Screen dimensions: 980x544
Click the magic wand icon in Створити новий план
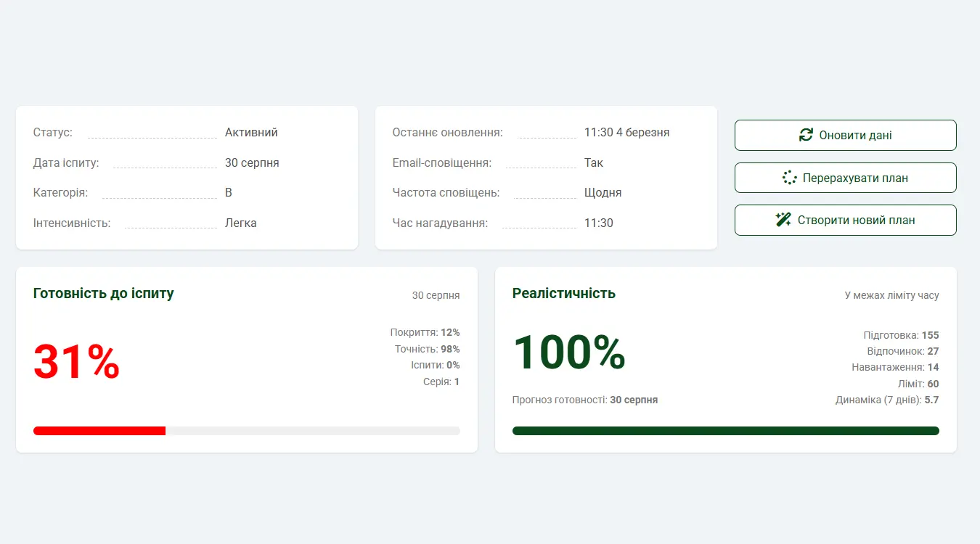784,221
